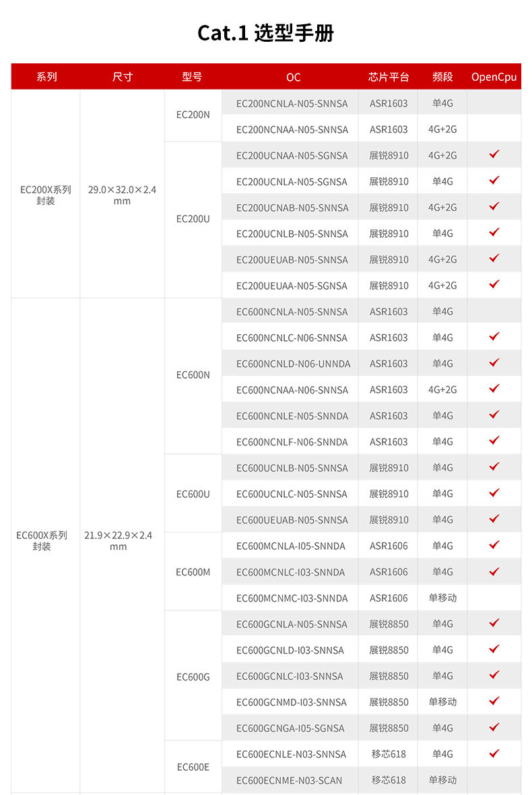The image size is (532, 795).
Task: Click model cell EC200U
Action: pyautogui.click(x=193, y=219)
